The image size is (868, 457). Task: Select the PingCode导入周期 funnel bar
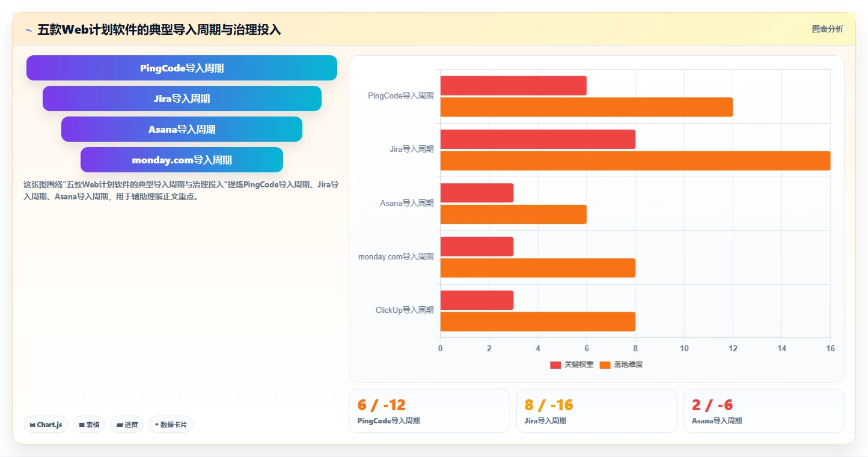click(182, 68)
